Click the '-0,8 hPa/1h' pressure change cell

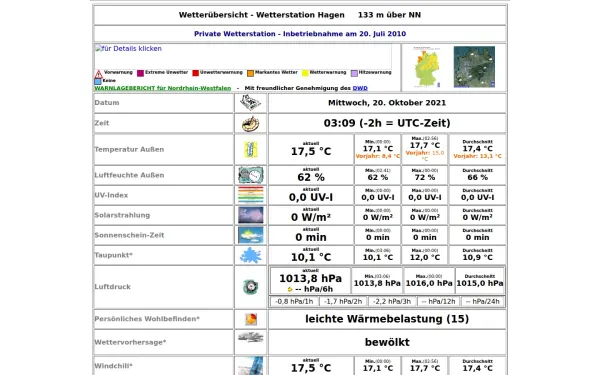294,302
